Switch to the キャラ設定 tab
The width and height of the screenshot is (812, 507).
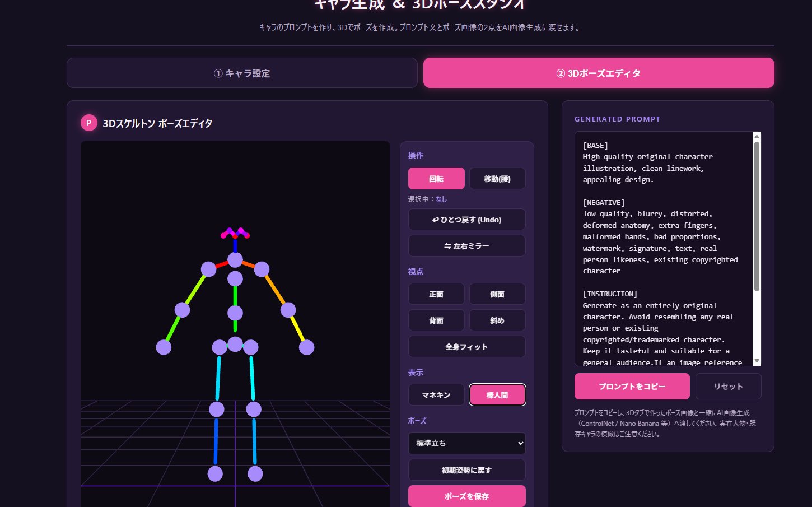tap(242, 73)
